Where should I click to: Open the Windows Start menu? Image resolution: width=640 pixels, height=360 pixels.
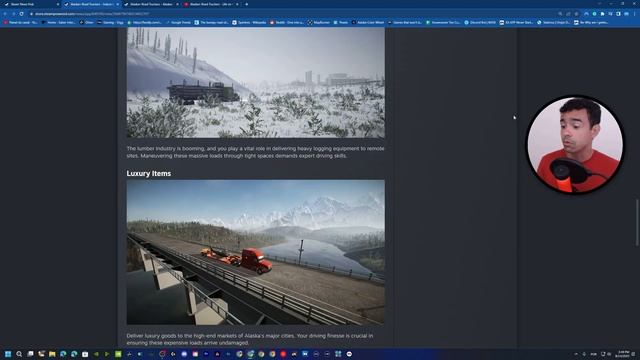pyautogui.click(x=8, y=354)
